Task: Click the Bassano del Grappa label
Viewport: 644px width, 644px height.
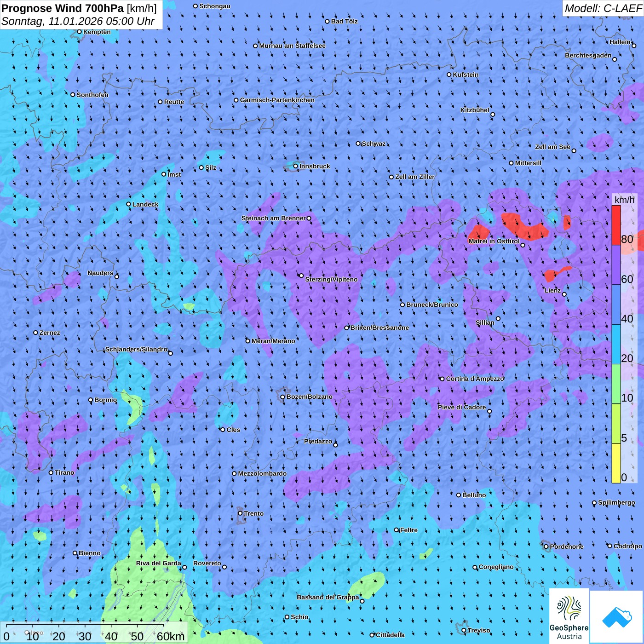Action: pos(328,597)
